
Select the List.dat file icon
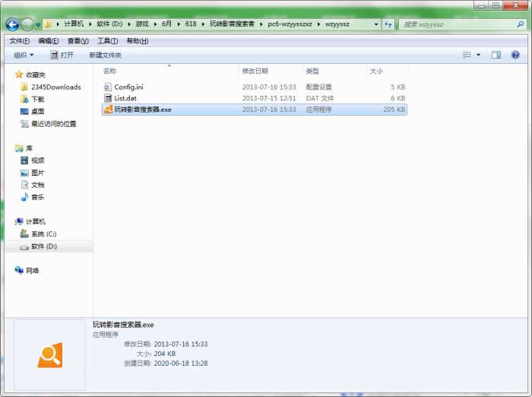(108, 98)
